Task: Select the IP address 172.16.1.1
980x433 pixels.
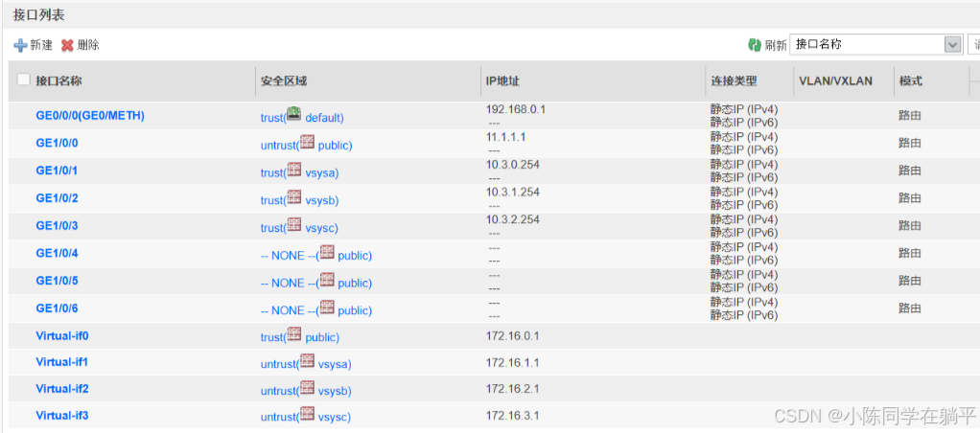Action: tap(512, 362)
